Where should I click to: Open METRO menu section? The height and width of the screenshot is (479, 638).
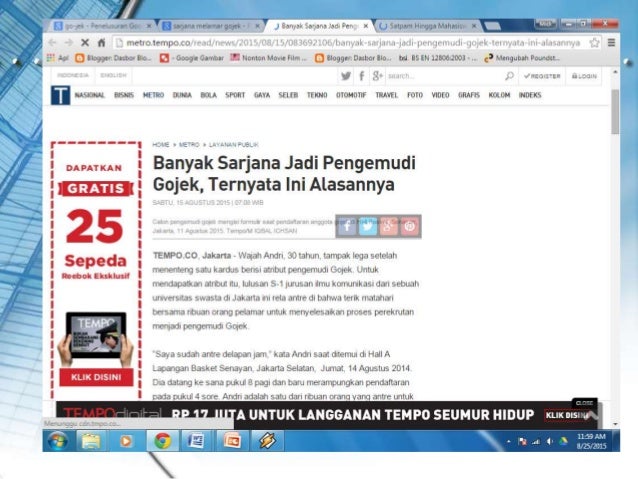point(153,95)
